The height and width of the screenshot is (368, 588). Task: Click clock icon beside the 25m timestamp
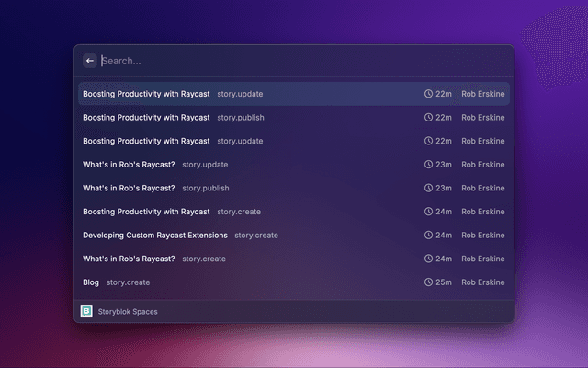(x=428, y=282)
